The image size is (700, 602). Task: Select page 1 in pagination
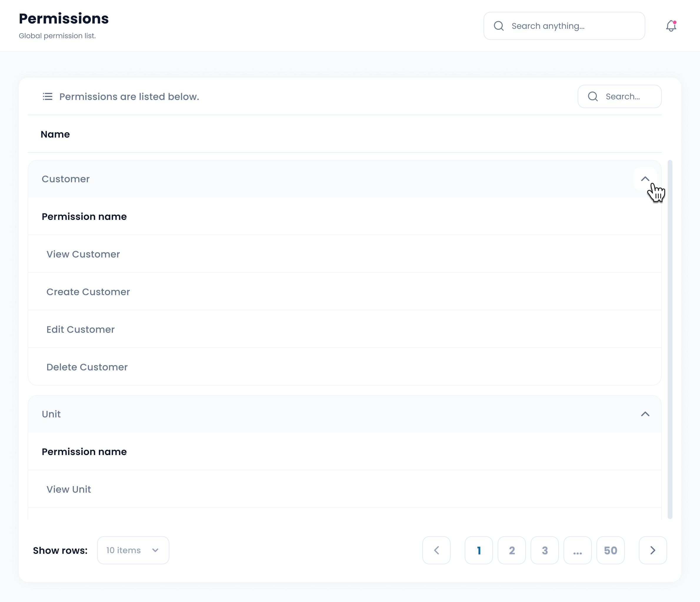[479, 550]
